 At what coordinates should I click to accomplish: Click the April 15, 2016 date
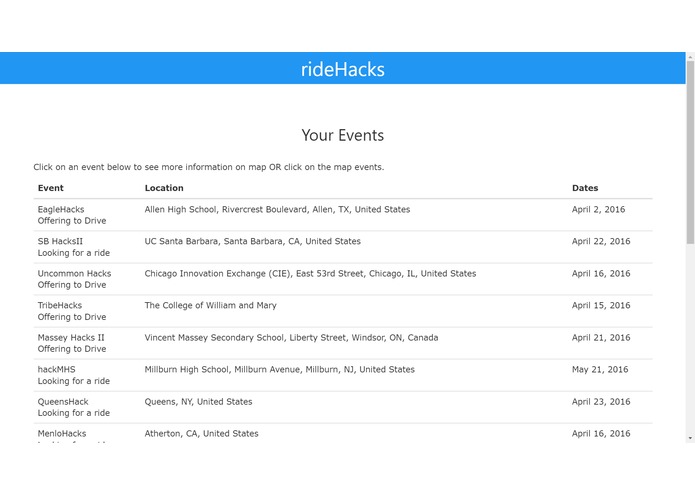coord(601,305)
